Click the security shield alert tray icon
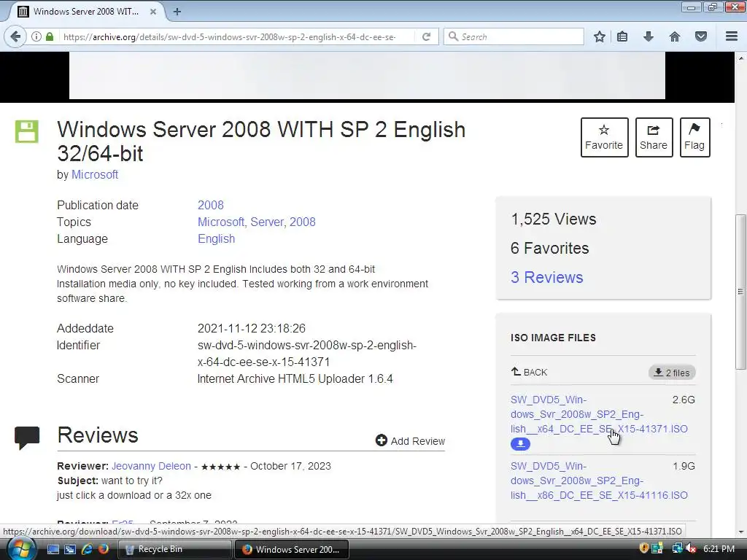The image size is (747, 560). pos(643,548)
